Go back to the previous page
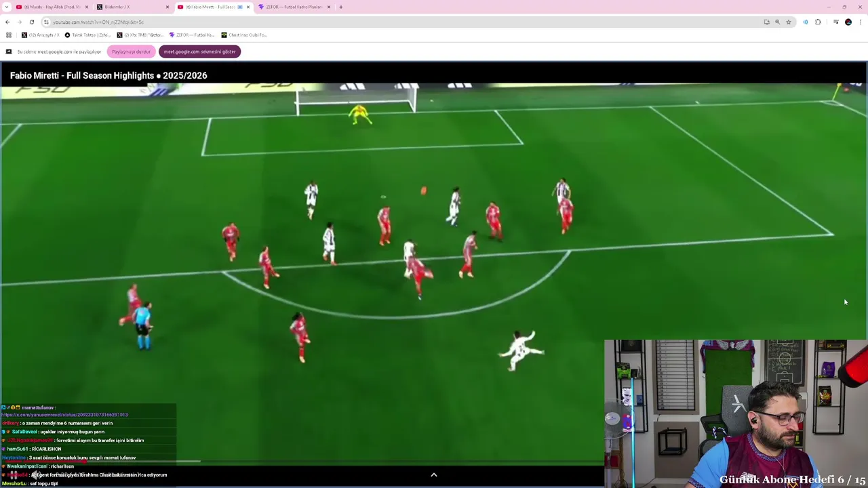This screenshot has height=488, width=868. [7, 22]
